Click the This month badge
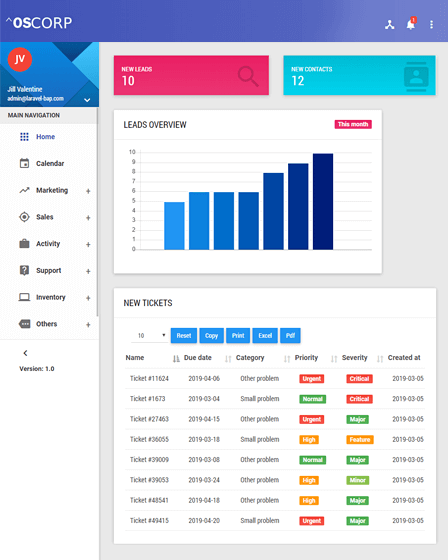The image size is (448, 560). point(353,124)
